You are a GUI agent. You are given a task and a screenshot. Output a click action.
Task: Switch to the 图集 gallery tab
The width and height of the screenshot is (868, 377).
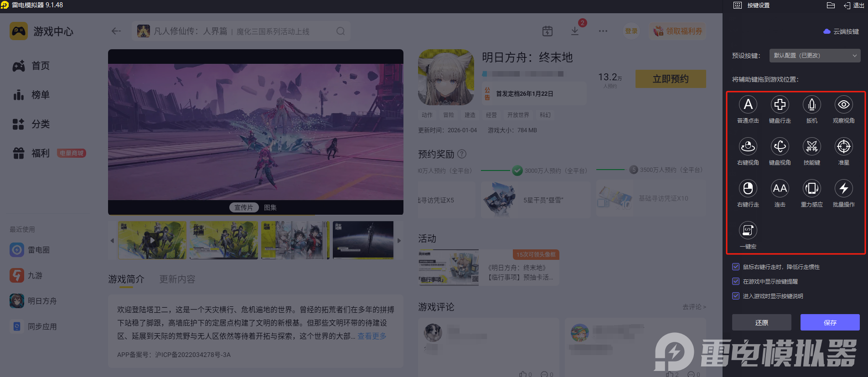pos(270,207)
